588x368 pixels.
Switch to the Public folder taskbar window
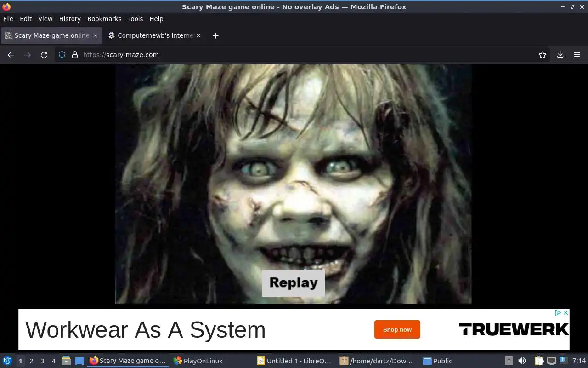461,361
